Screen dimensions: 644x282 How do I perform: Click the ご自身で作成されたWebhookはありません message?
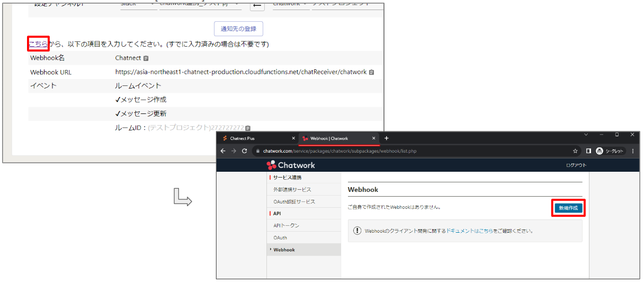tap(394, 207)
